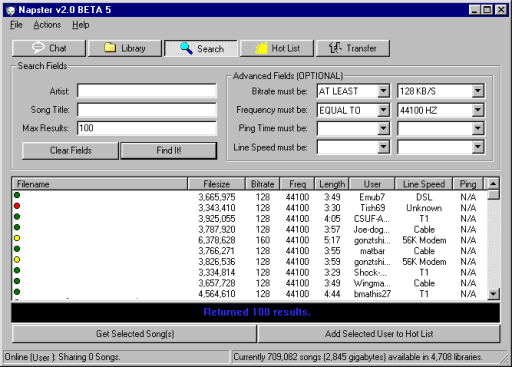
Task: Open the Help menu
Action: click(81, 25)
